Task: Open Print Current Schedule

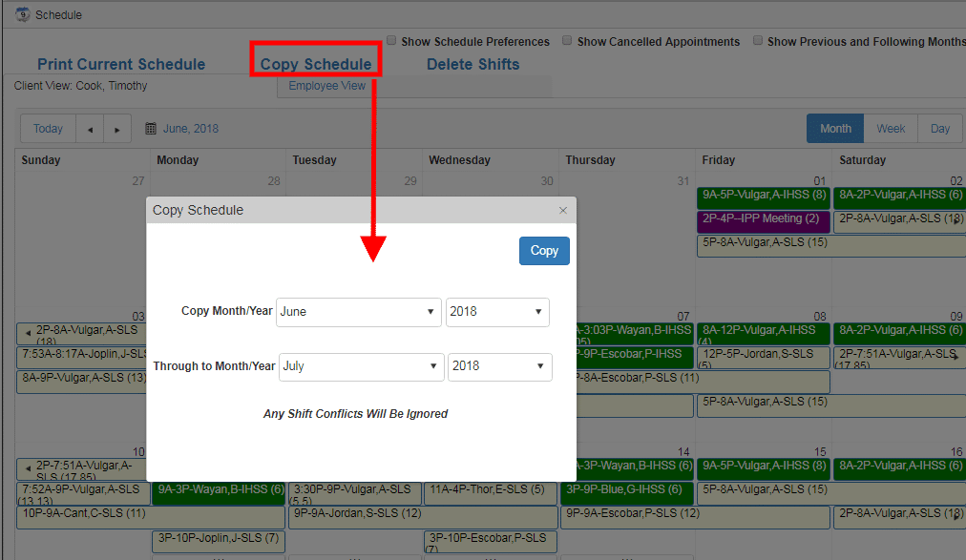Action: pos(121,64)
